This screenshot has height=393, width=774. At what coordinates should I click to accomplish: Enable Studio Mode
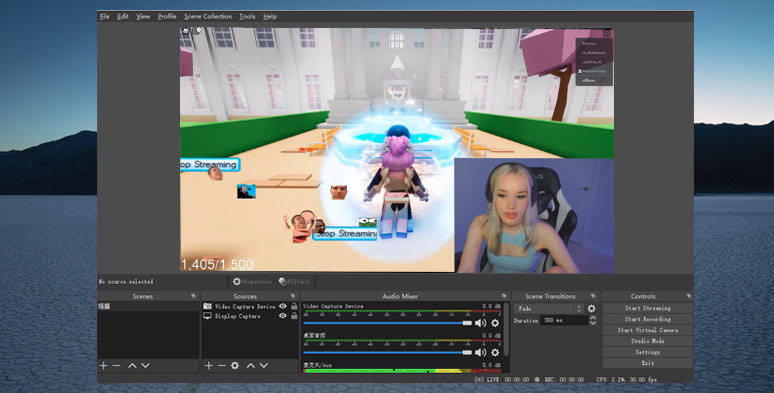(x=648, y=341)
